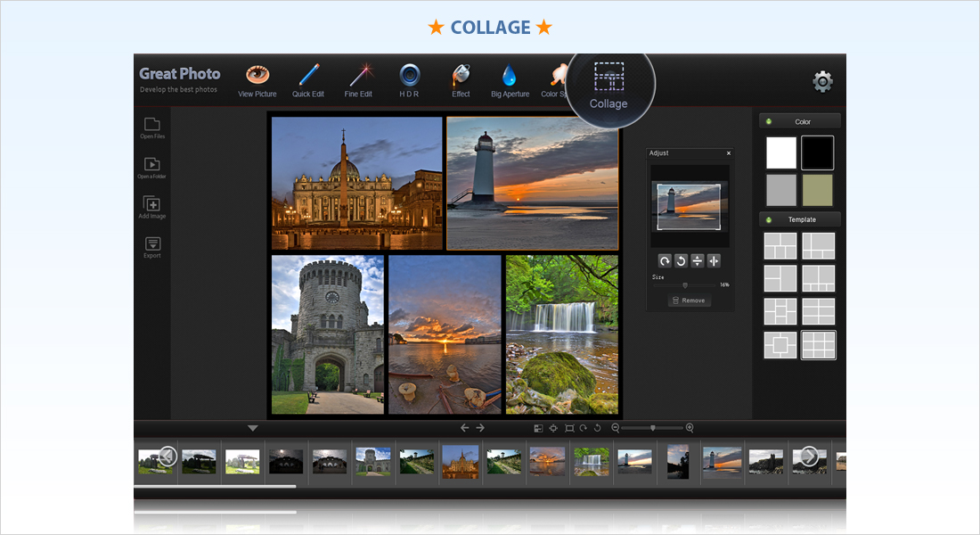Pick the orange sunset thumbnail in filmstrip
Viewport: 980px width, 535px height.
click(548, 462)
